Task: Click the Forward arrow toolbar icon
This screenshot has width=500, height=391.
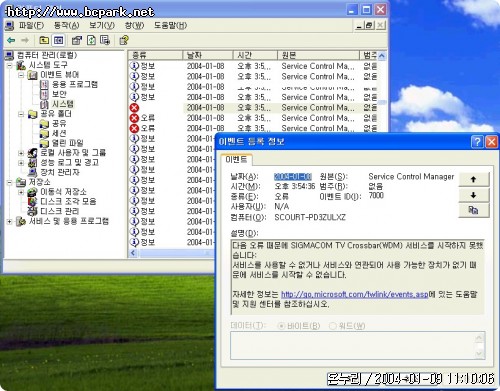Action: [25, 40]
